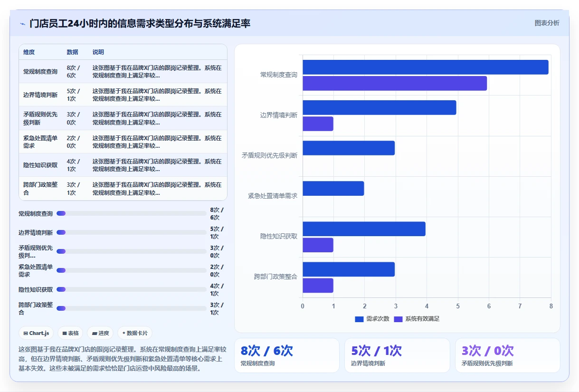
Task: Click the 跨部门政策整合 progress bar
Action: click(132, 308)
